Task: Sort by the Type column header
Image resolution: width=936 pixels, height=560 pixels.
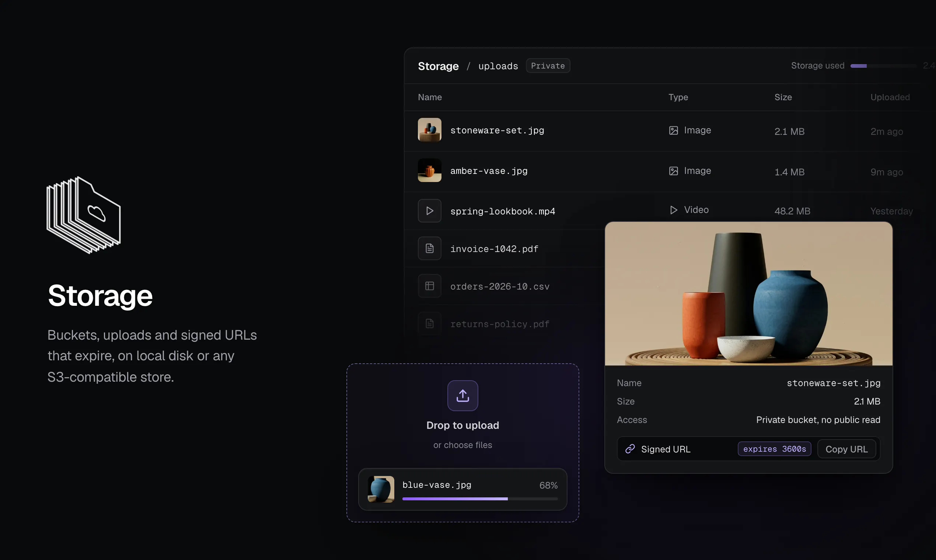Action: [678, 97]
